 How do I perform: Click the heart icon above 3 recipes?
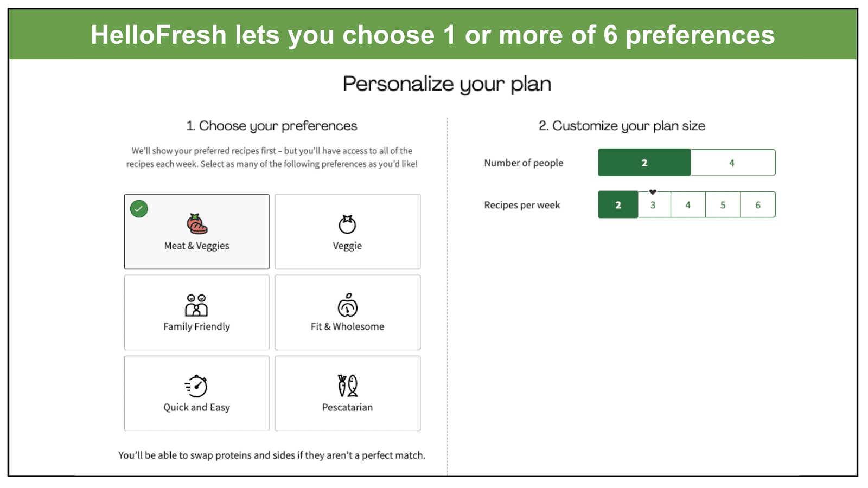653,192
